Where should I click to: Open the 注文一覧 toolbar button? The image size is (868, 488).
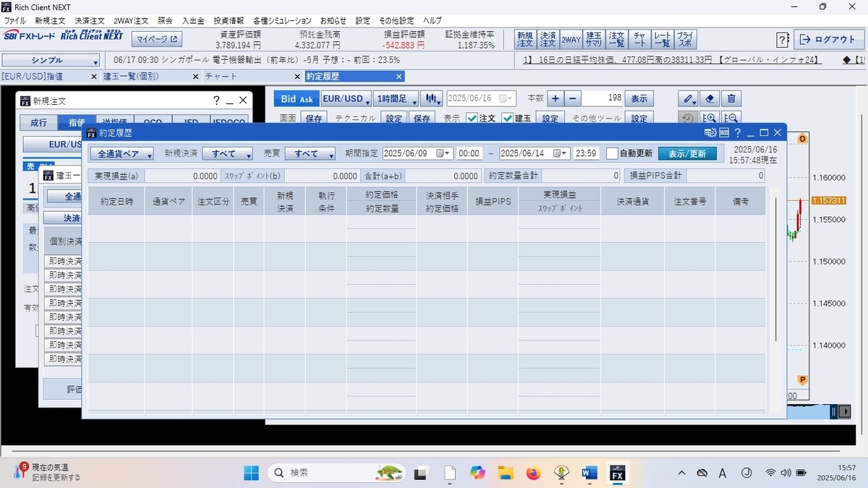(x=616, y=39)
